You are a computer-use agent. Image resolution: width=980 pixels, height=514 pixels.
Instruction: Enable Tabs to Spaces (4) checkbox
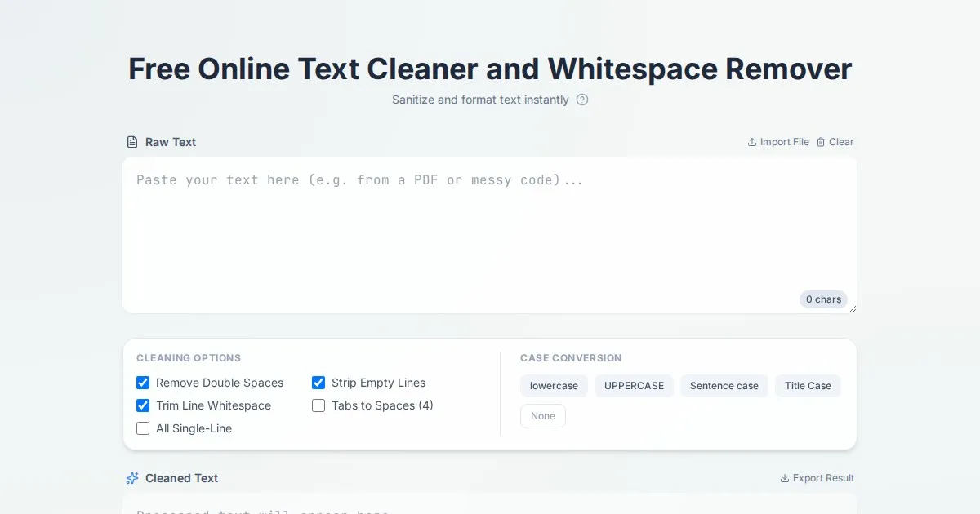[318, 405]
